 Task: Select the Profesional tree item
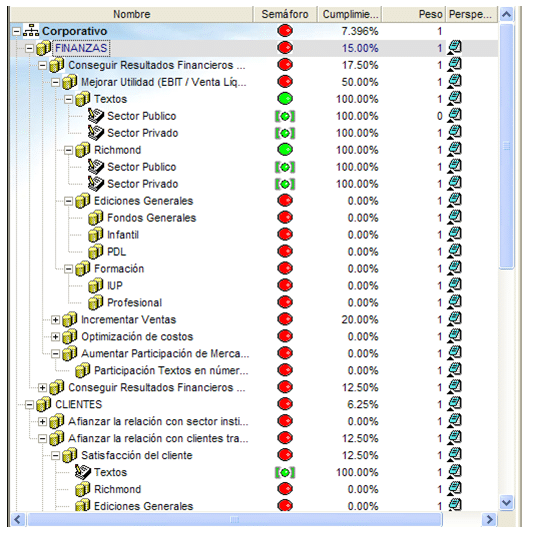[134, 303]
